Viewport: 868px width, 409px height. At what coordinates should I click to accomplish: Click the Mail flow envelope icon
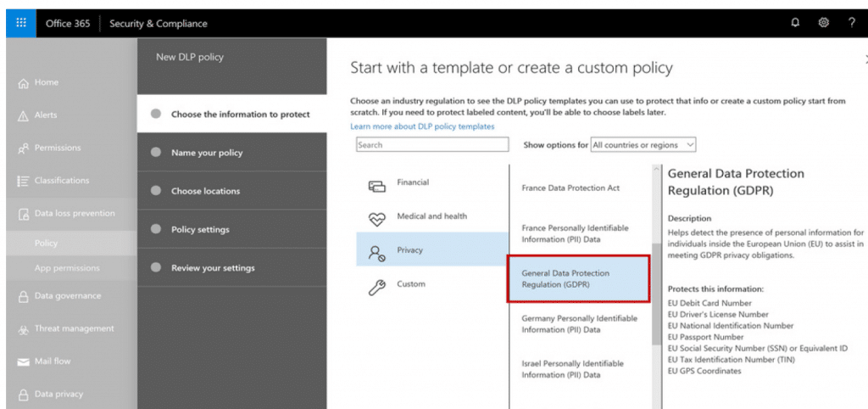(x=23, y=361)
